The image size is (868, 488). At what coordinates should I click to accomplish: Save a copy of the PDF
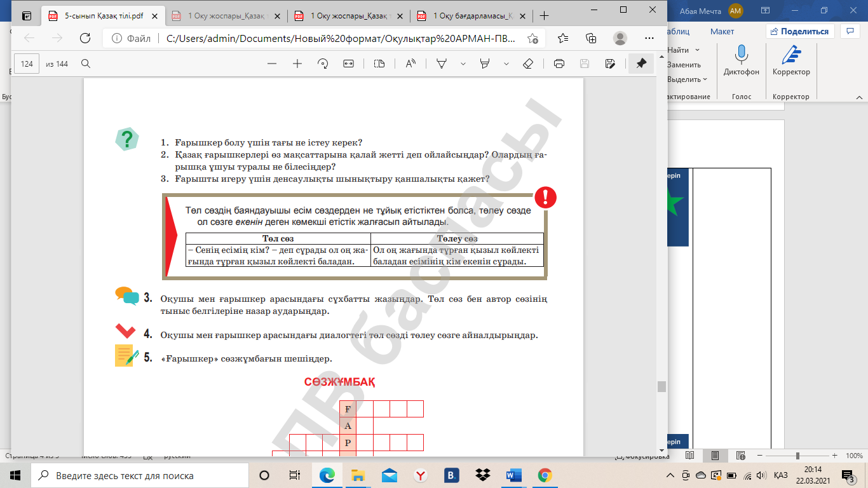(610, 64)
